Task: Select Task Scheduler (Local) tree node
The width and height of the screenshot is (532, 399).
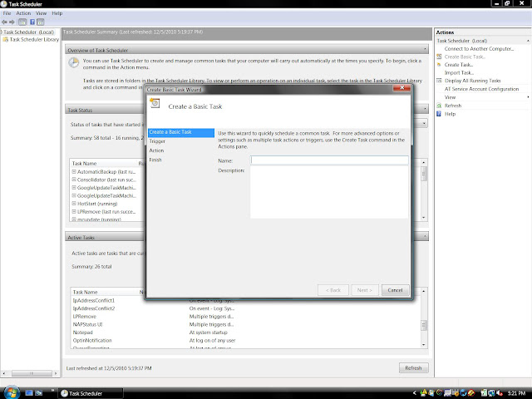Action: (x=29, y=32)
